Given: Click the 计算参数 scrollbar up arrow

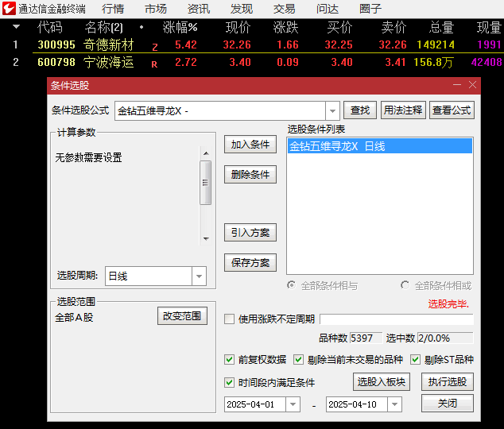Looking at the screenshot, I should tap(206, 153).
